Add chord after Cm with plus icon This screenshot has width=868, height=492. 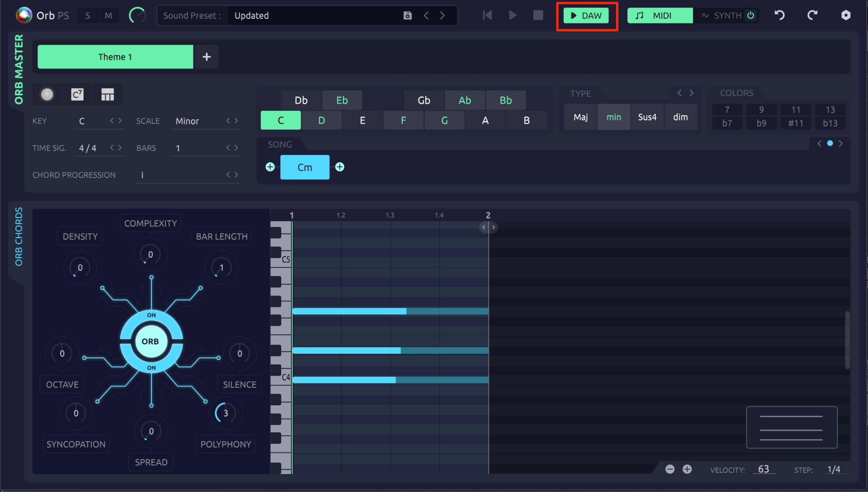tap(339, 167)
